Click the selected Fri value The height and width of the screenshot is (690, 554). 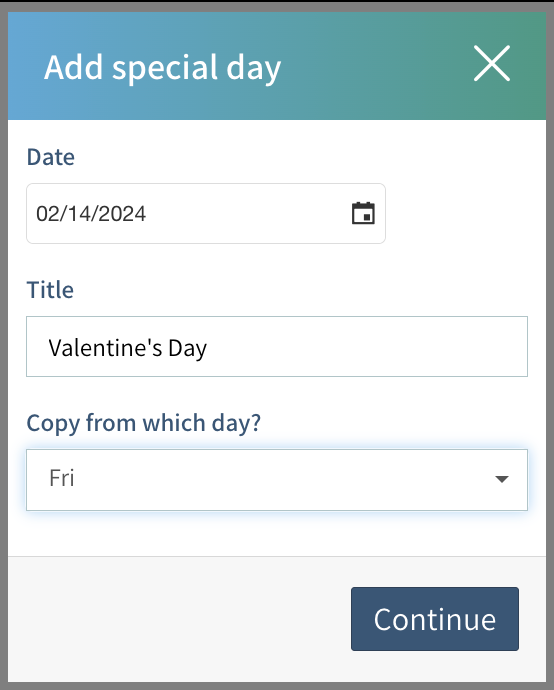(x=62, y=478)
